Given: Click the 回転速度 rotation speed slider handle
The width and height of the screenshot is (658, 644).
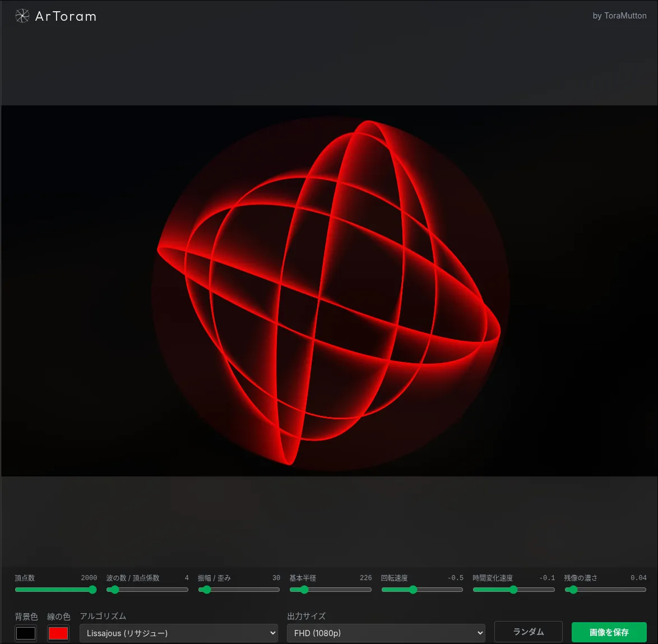Looking at the screenshot, I should tap(413, 590).
